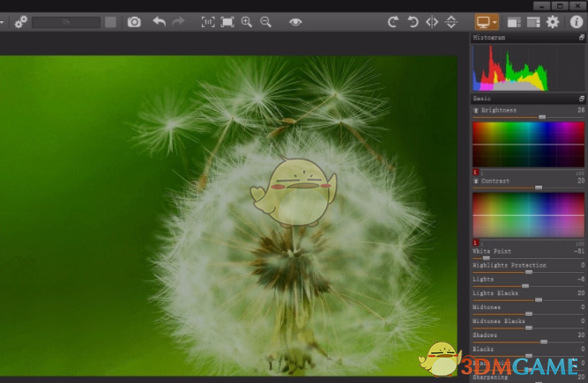Expand the Histogram panel

pyautogui.click(x=581, y=39)
